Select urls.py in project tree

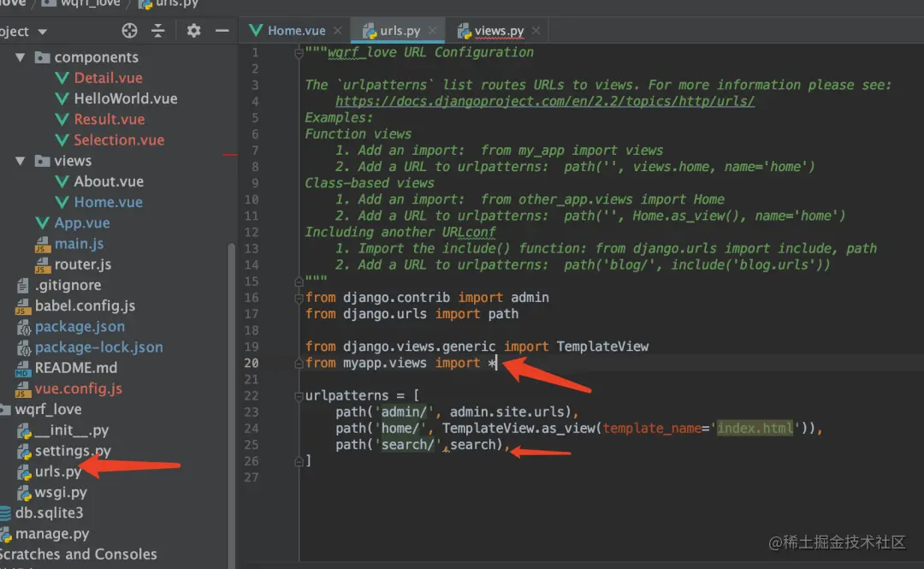(x=58, y=471)
